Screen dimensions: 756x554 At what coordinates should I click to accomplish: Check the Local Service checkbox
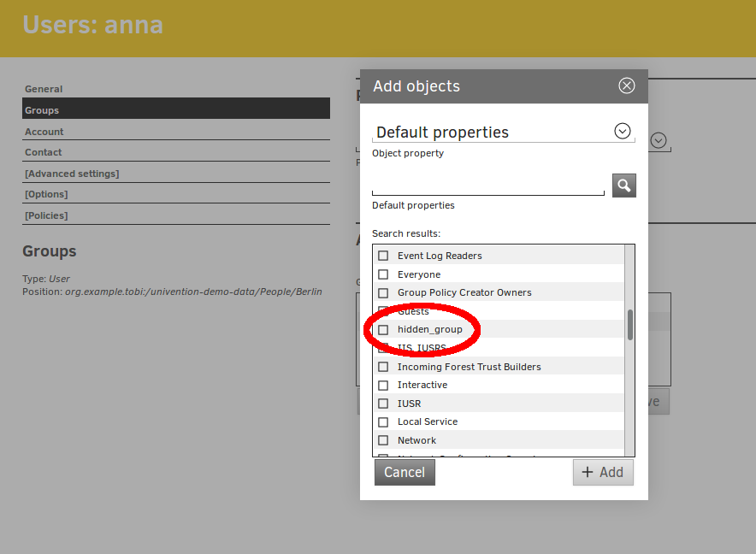click(x=383, y=422)
